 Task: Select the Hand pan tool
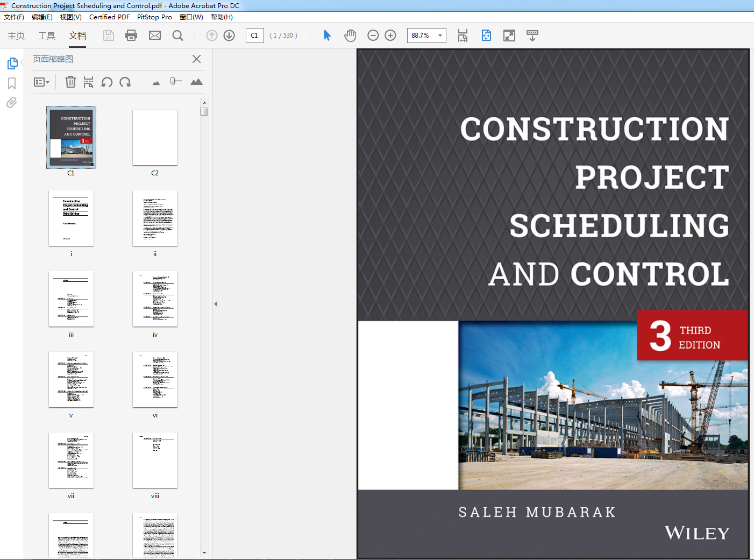click(350, 36)
